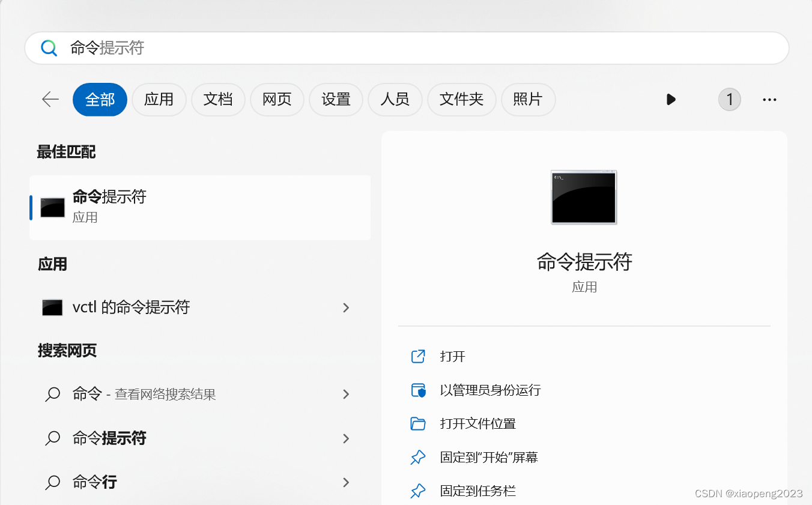Show more filters with the play arrow

(x=671, y=100)
